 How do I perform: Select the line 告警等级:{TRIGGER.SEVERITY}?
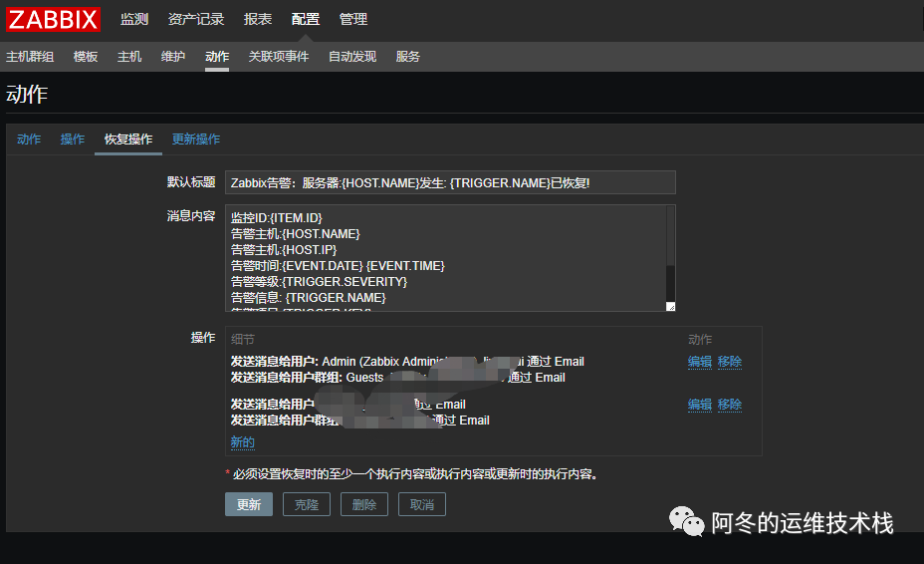pos(319,282)
